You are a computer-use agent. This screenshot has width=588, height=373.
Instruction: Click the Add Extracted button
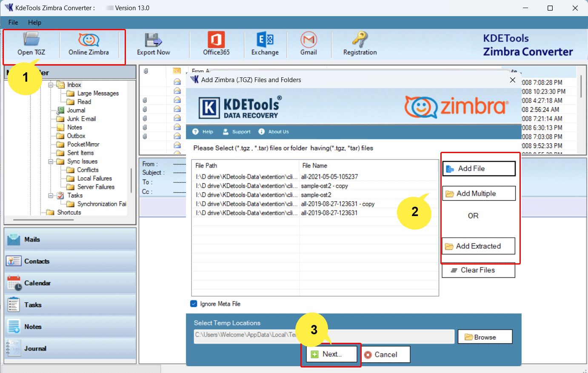[478, 246]
